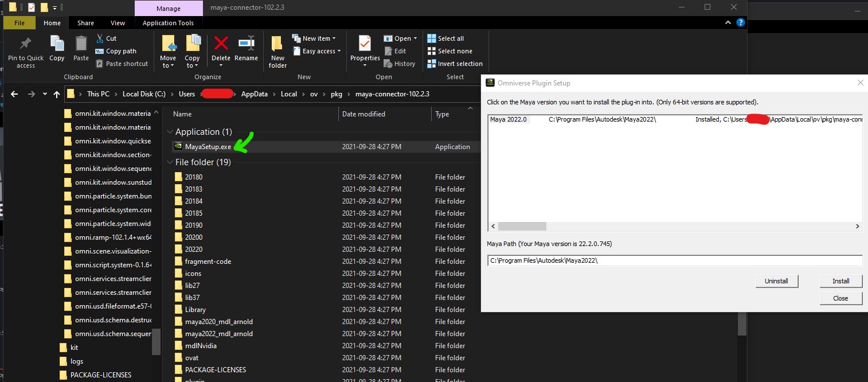
Task: Go back with the navigation arrow
Action: (x=15, y=94)
